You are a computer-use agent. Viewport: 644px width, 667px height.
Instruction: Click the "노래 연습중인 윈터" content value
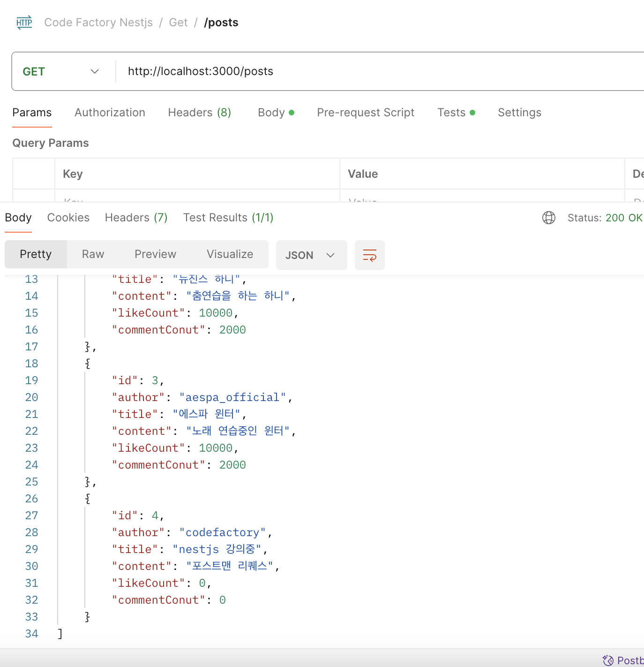(x=238, y=431)
